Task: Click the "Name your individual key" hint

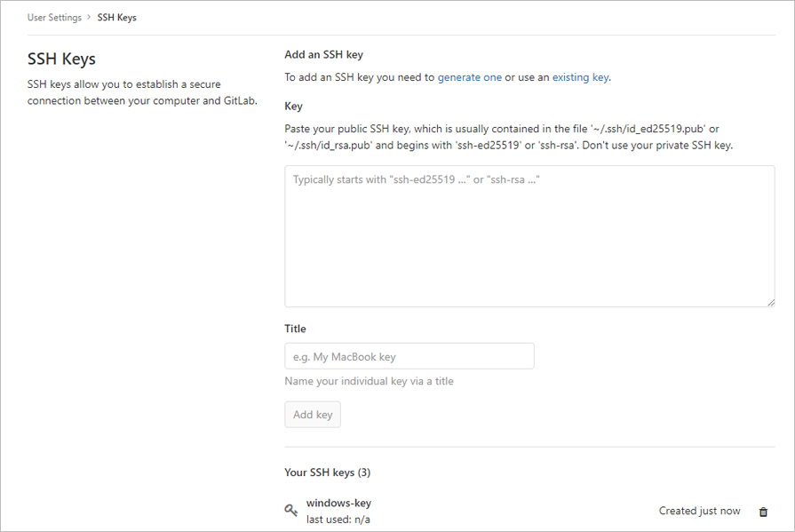Action: (x=370, y=381)
